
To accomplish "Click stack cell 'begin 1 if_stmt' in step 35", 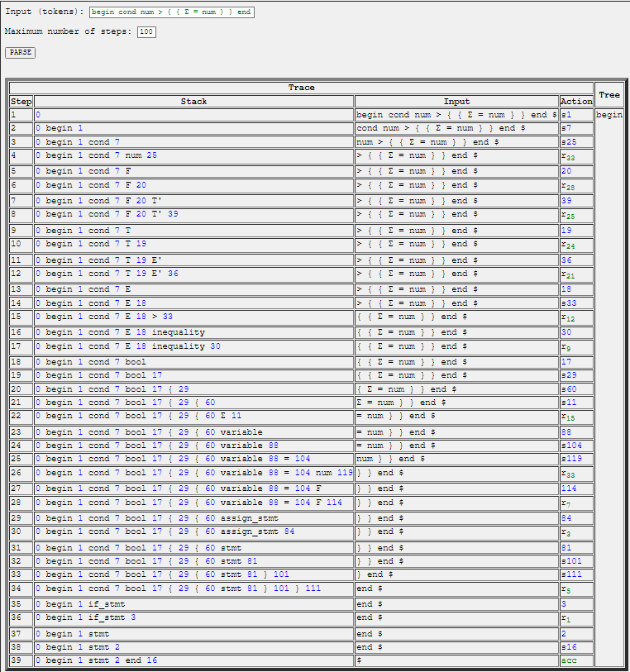I will click(193, 604).
